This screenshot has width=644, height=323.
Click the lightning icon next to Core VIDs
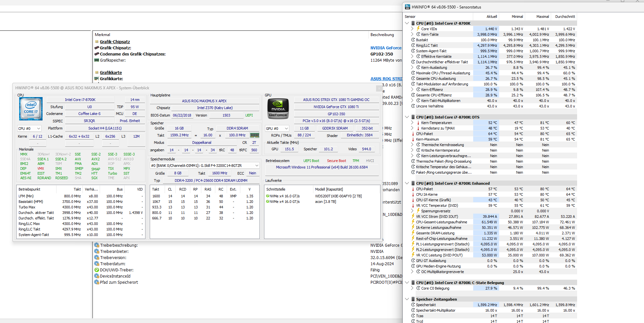click(418, 29)
